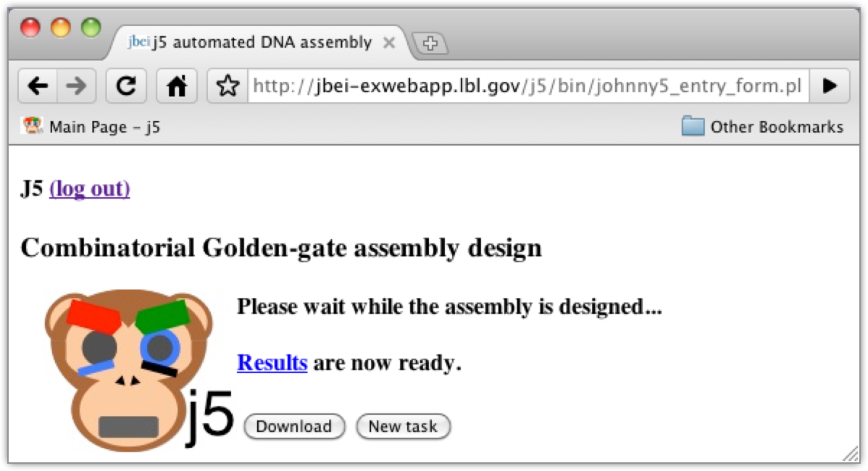Focus the URL address field

coord(528,86)
